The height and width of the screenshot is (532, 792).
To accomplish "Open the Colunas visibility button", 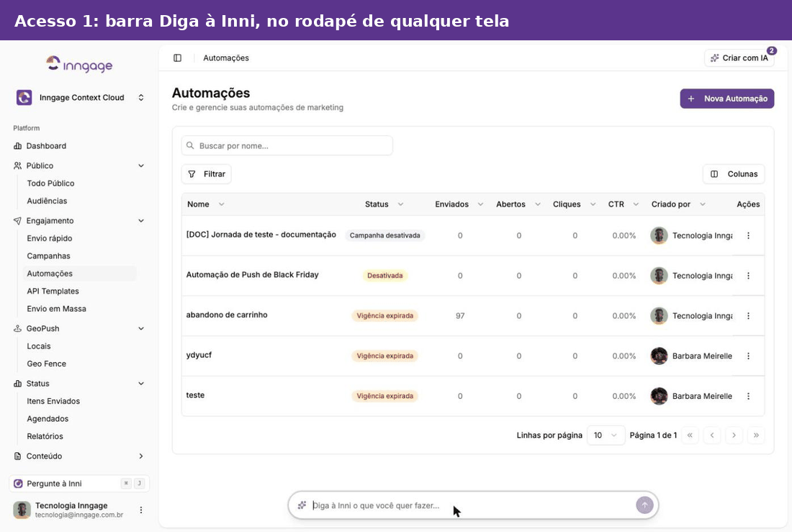I will coord(734,173).
